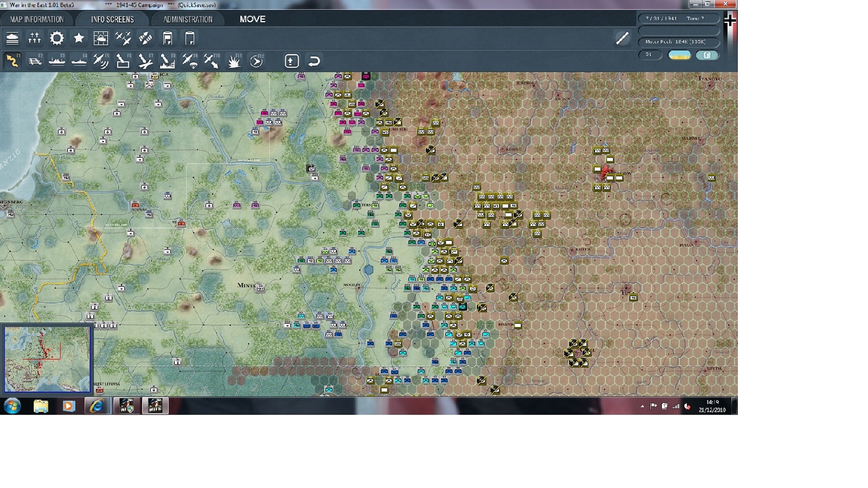Click the F12 end turn icon
868x488 pixels.
click(x=256, y=61)
